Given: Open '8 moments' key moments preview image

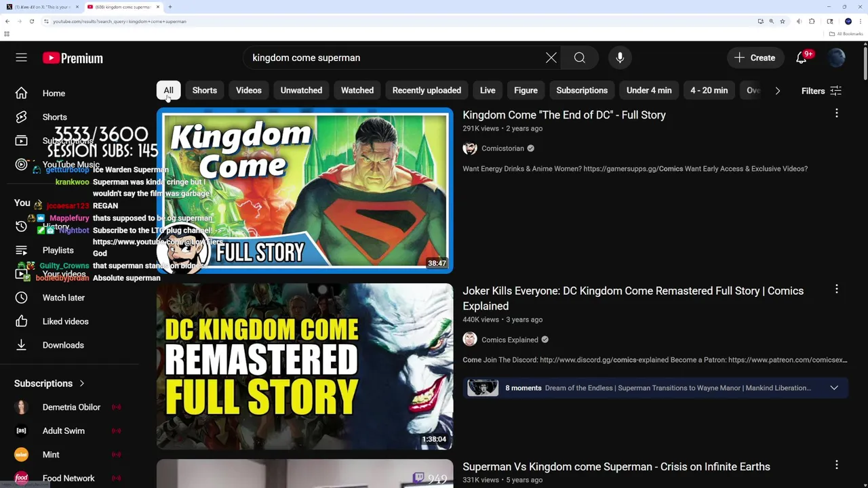Looking at the screenshot, I should coord(483,388).
